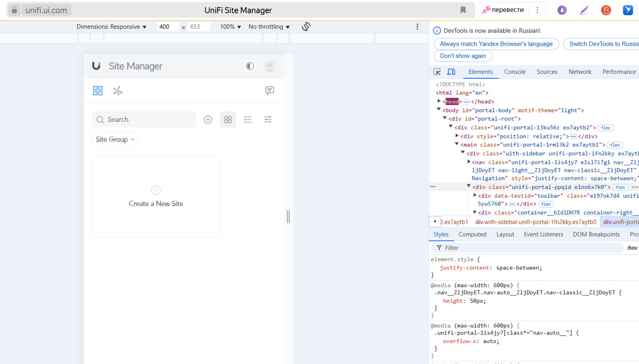Click the site security lock icon
639x364 pixels.
tap(14, 10)
